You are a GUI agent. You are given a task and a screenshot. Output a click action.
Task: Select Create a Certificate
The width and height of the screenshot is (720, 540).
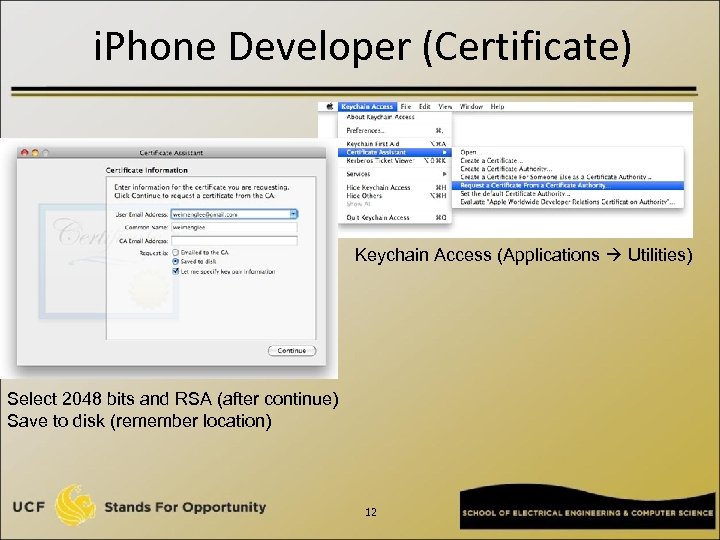click(568, 161)
